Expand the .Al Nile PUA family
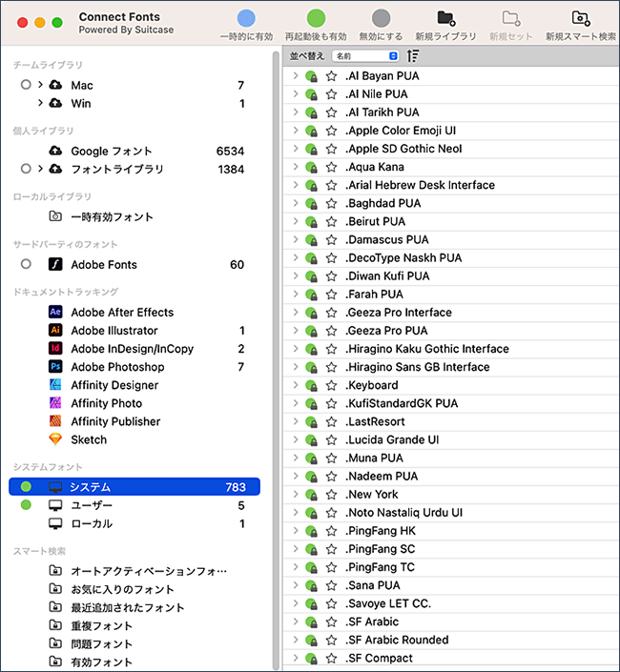The height and width of the screenshot is (672, 620). [295, 93]
